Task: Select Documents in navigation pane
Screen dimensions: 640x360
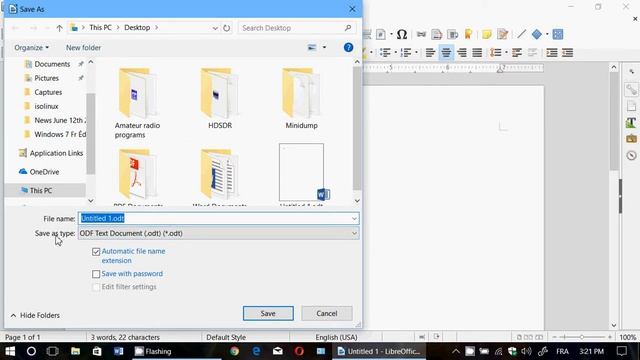Action: click(52, 64)
